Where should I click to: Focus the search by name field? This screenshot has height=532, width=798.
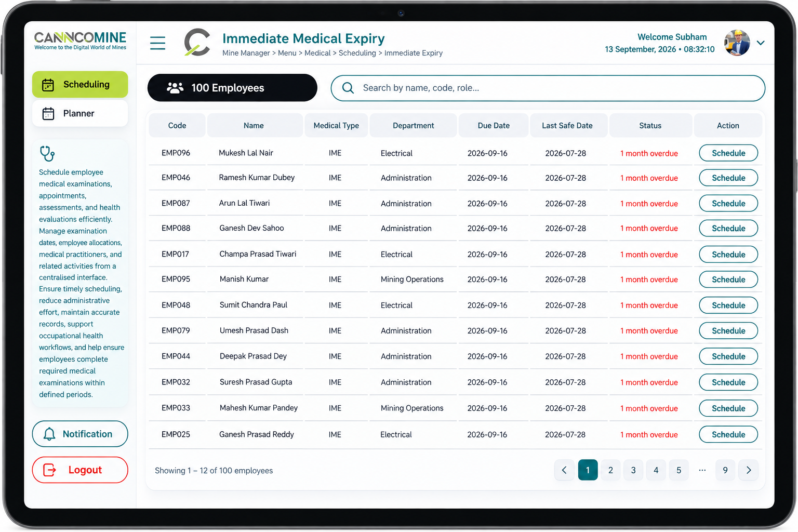[548, 88]
